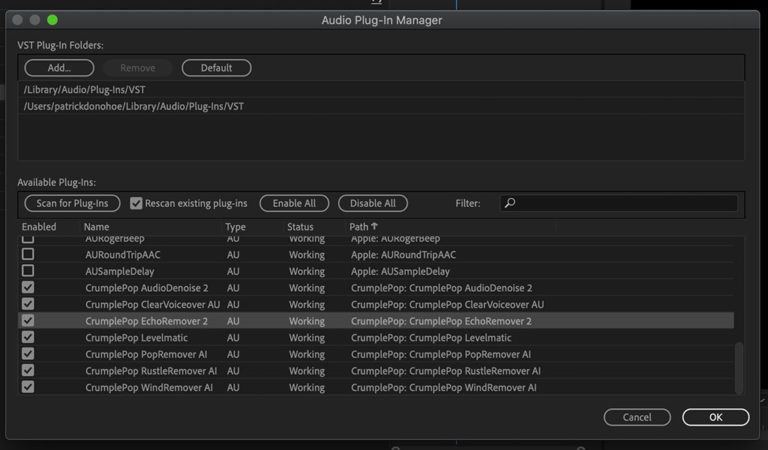Click path 'CrumplePop: CrumplePop PopRemover AI'
This screenshot has height=450, width=768.
click(x=441, y=355)
